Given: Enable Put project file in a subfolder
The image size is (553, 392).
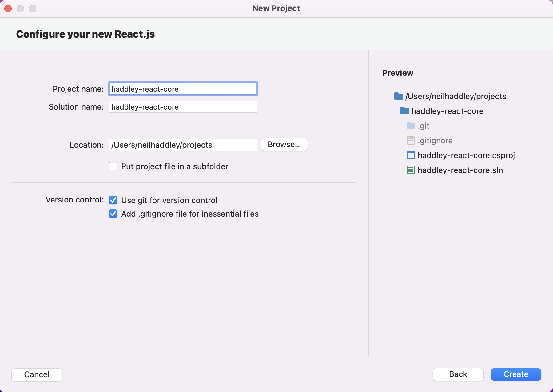Looking at the screenshot, I should click(113, 166).
